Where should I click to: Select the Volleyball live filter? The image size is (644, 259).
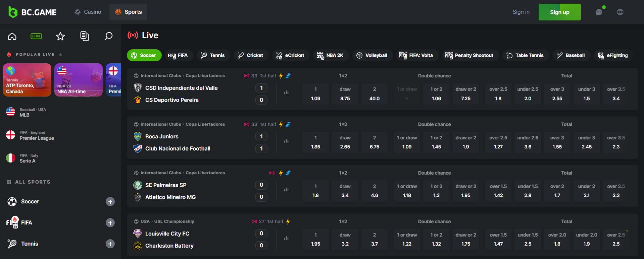[x=372, y=55]
